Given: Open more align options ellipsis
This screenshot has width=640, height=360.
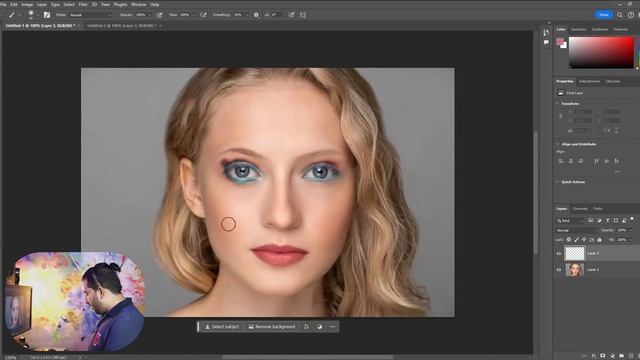Looking at the screenshot, I should coord(617,171).
